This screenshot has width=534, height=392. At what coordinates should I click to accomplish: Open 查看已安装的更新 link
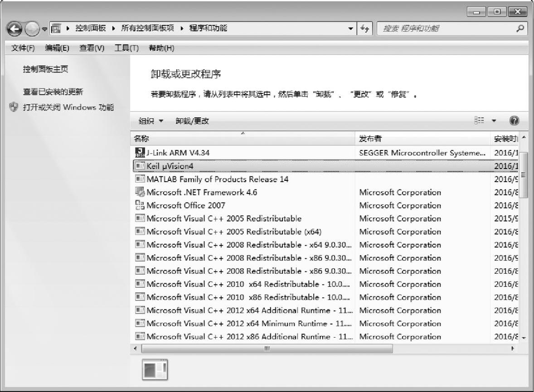[53, 92]
